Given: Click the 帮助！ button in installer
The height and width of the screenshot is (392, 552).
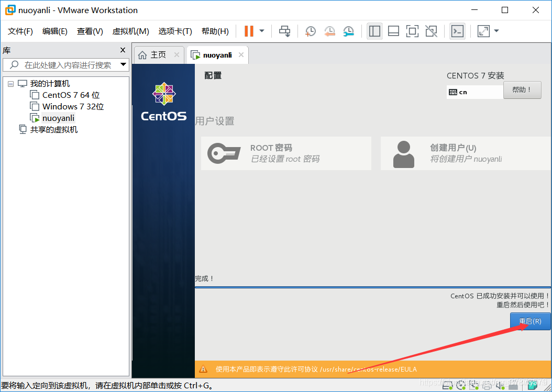Looking at the screenshot, I should click(x=522, y=90).
